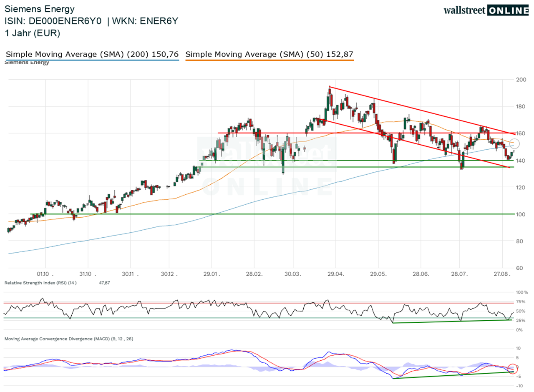This screenshot has width=534, height=392.
Task: Click the 27.08. date axis label
Action: point(503,274)
